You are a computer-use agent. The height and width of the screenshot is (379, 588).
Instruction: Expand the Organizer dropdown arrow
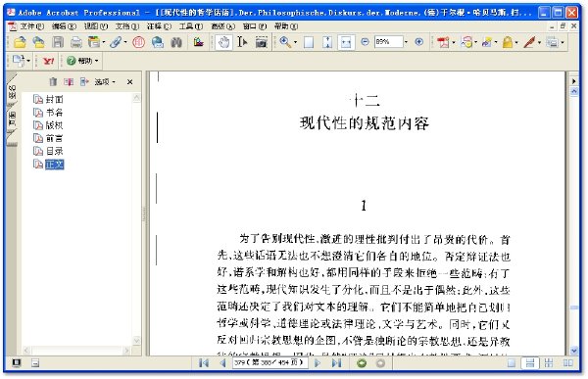coord(104,42)
